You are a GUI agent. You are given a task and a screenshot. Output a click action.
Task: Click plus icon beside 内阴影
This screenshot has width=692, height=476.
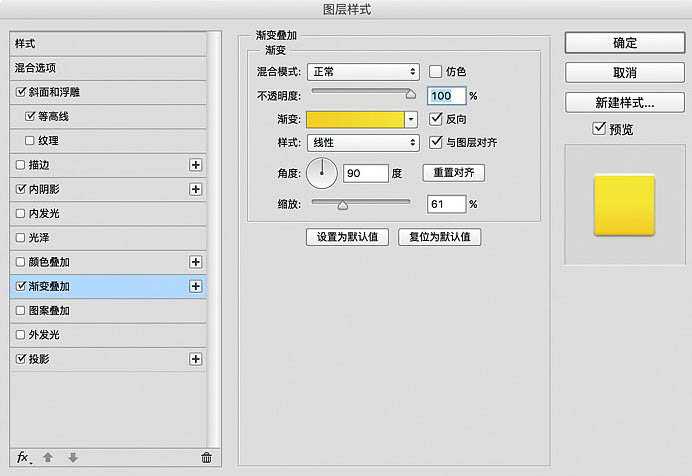(196, 189)
